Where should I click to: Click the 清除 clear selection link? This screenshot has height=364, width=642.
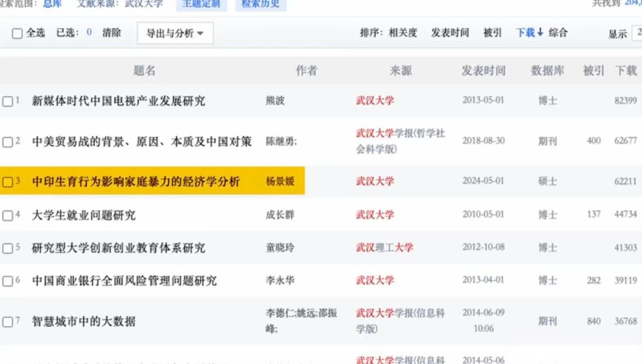coord(112,33)
